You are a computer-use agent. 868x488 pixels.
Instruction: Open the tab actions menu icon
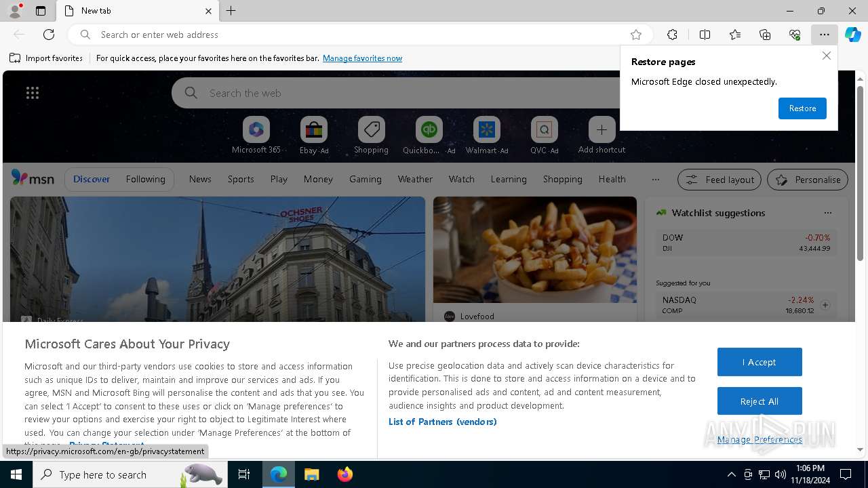click(41, 11)
